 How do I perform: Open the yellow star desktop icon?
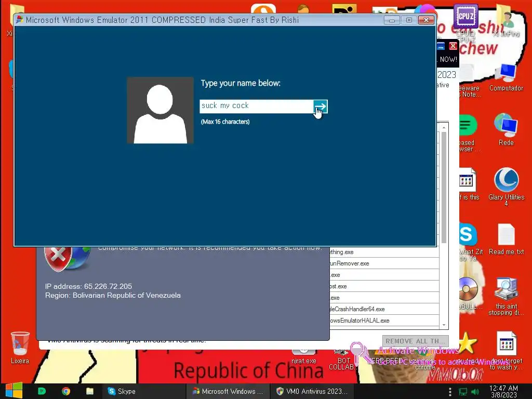(x=468, y=343)
